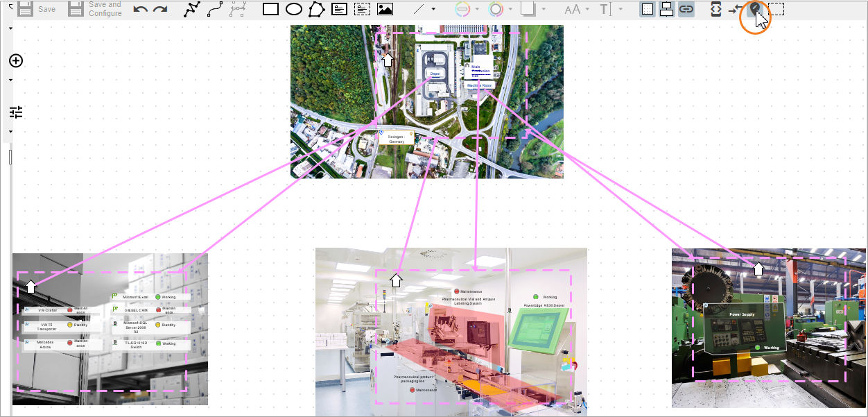Choose the Polygon drawing tool
The height and width of the screenshot is (417, 868).
[316, 9]
